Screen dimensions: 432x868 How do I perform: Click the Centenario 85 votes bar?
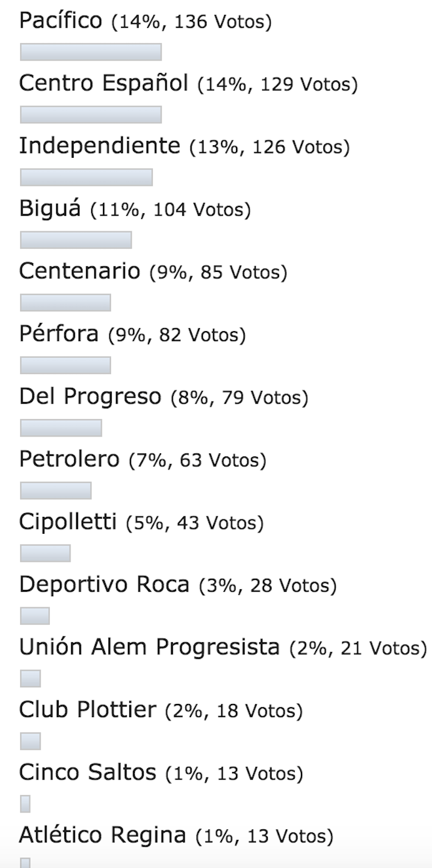click(x=66, y=302)
